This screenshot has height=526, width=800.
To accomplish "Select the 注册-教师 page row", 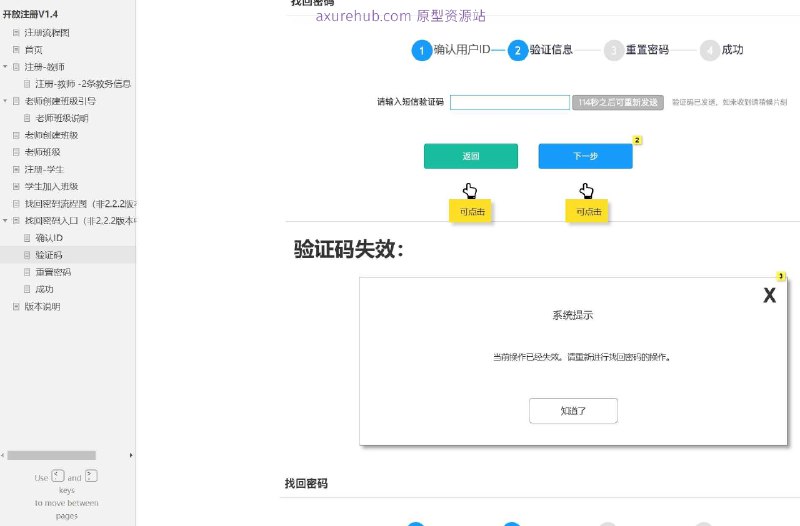I will pos(44,67).
